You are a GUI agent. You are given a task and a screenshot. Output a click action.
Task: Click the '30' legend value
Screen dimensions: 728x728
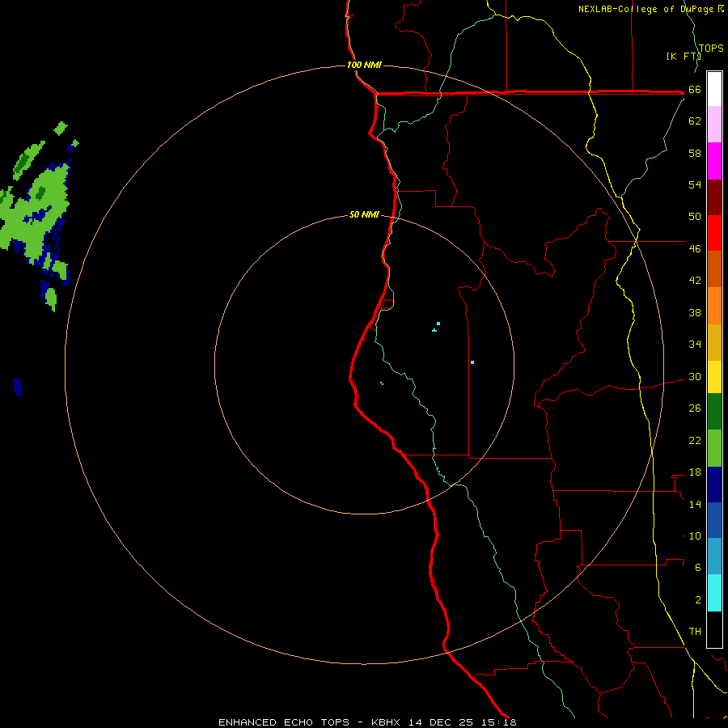tap(695, 376)
